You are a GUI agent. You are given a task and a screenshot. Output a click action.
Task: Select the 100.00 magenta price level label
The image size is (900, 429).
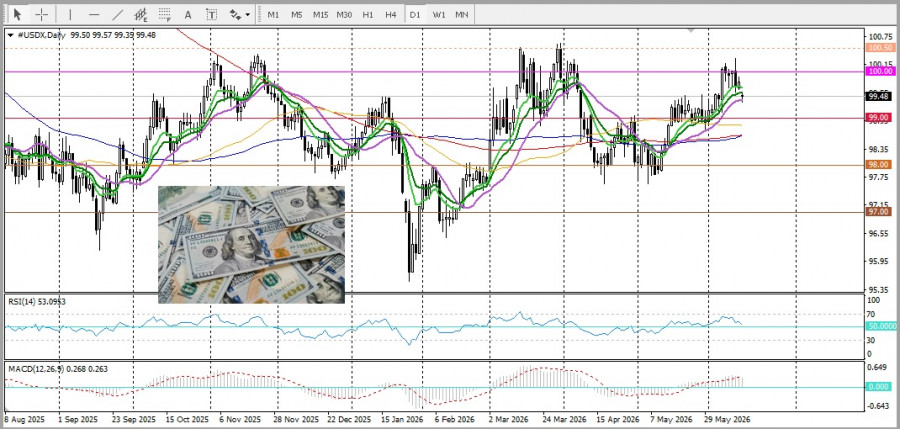pos(879,71)
